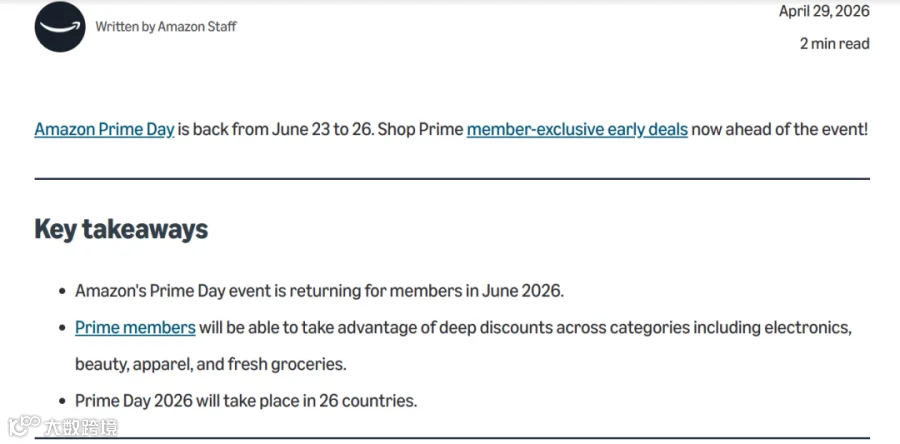This screenshot has width=900, height=444.
Task: Open the Written by Amazon Staff byline
Action: pos(166,26)
